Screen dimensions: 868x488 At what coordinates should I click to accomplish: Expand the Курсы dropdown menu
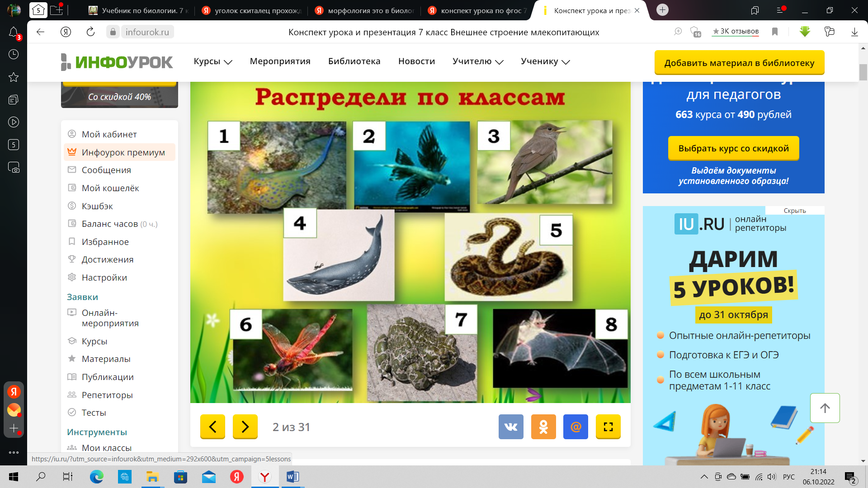[x=212, y=61]
